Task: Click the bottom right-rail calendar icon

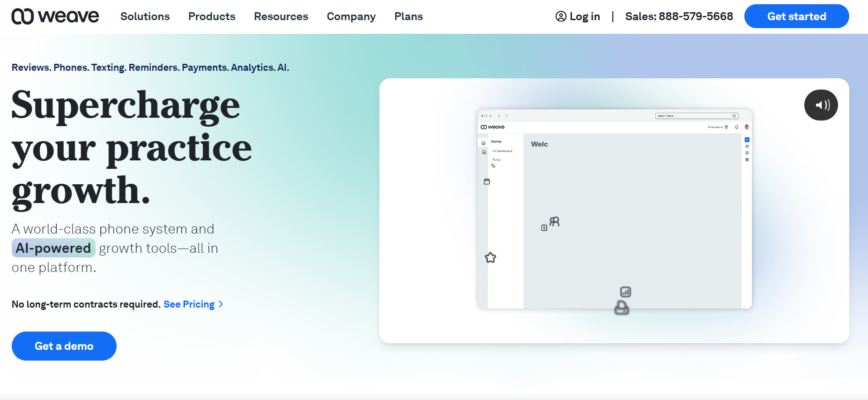Action: 747,160
